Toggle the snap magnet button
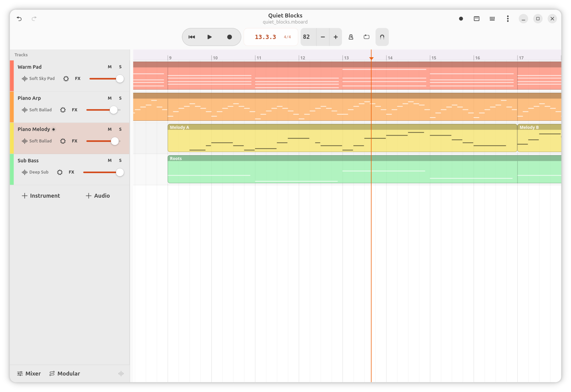 coord(382,37)
